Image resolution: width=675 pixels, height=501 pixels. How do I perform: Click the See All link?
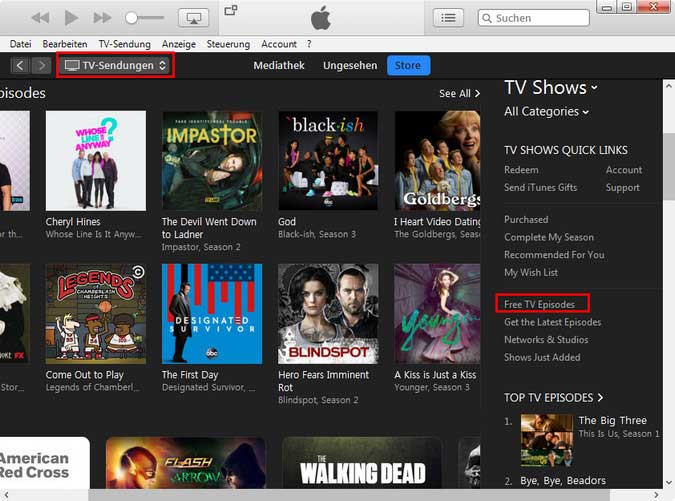459,93
